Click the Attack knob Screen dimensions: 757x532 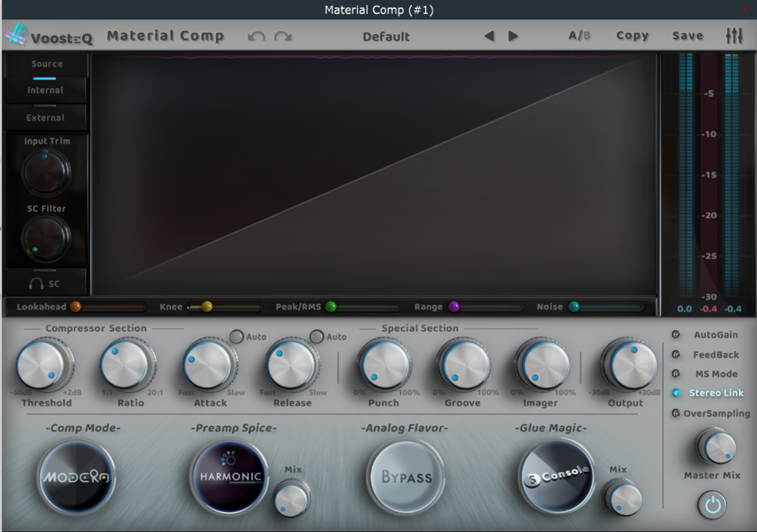pos(209,364)
